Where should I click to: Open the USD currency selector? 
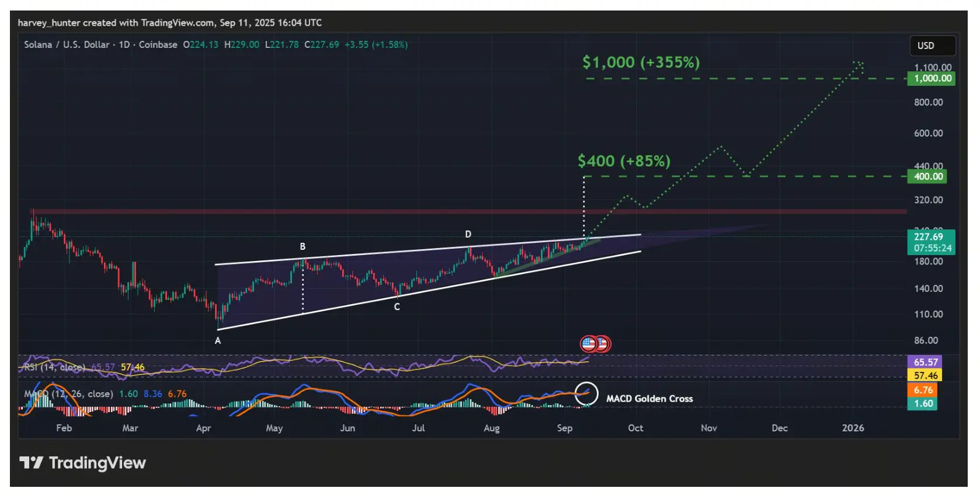(933, 46)
